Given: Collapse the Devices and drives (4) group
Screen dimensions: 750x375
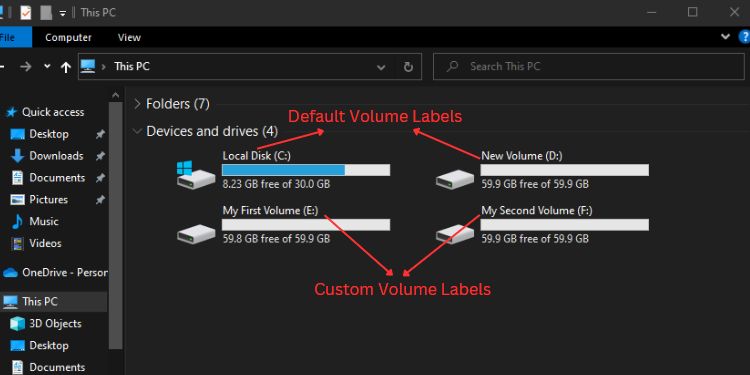Looking at the screenshot, I should coord(138,131).
